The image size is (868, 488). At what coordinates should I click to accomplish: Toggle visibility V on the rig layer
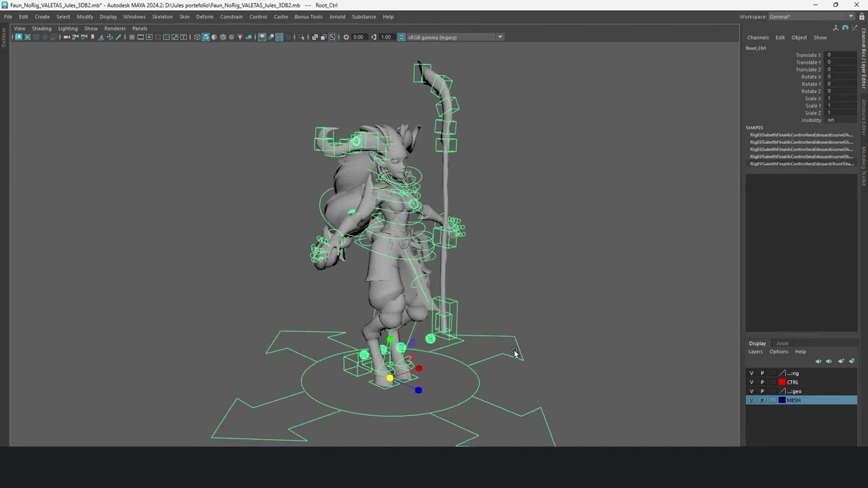pos(751,373)
